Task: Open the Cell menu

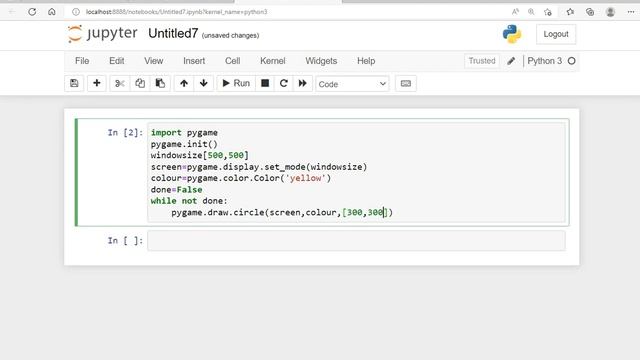Action: point(233,61)
